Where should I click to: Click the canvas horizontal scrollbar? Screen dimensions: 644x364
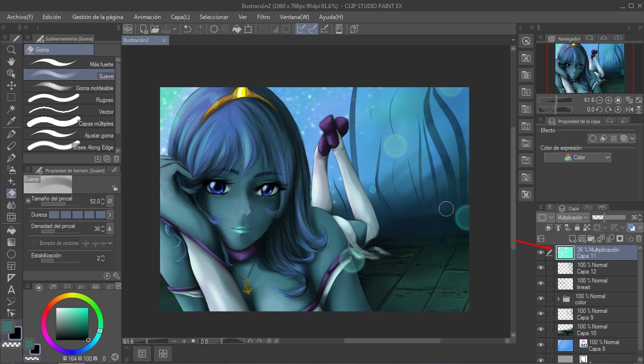pos(392,341)
